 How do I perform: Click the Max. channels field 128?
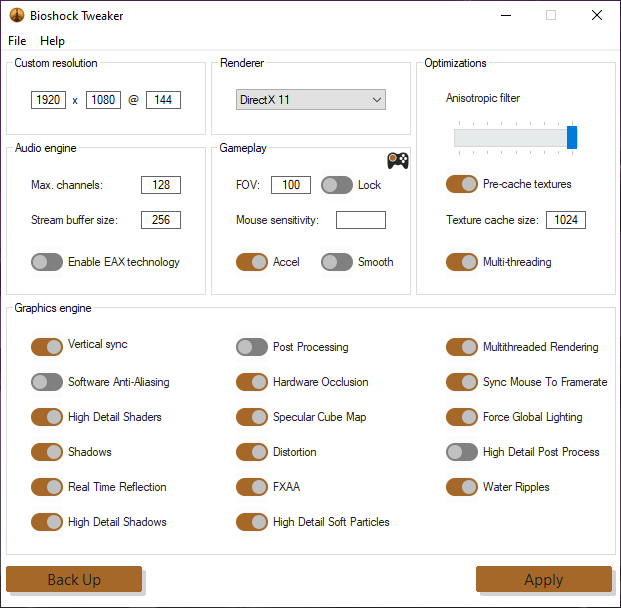click(161, 185)
